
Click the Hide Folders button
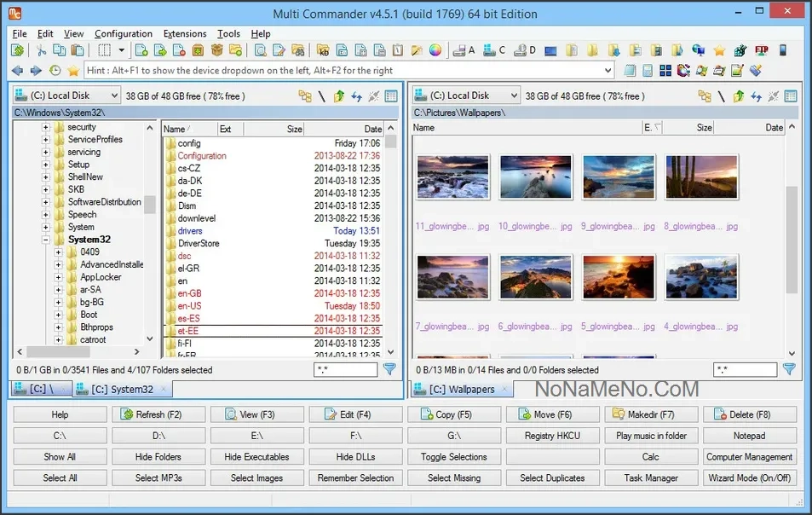158,457
